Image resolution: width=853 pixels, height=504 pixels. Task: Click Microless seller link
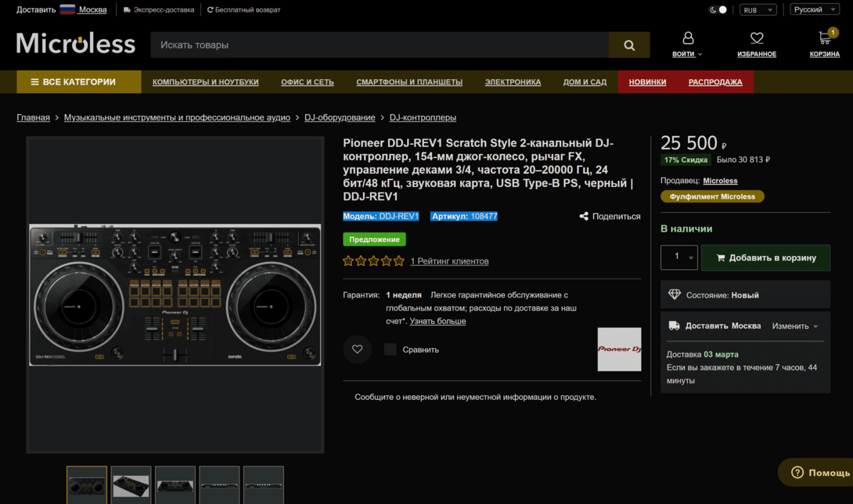(x=720, y=181)
